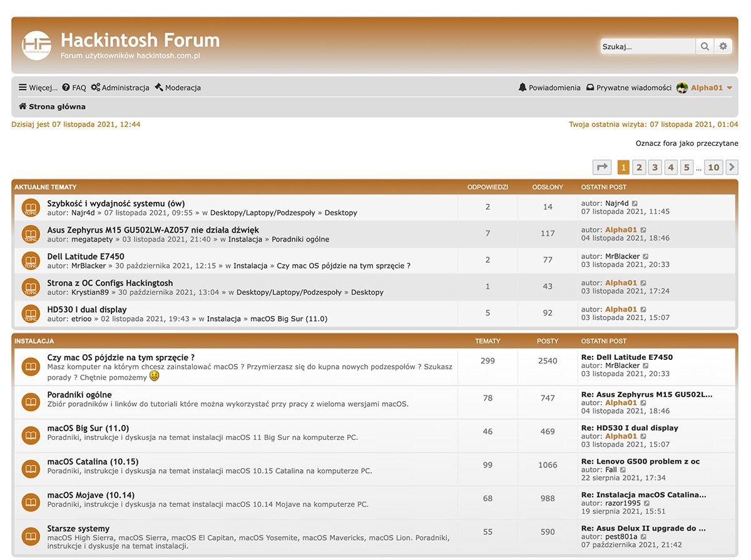Image resolution: width=751 pixels, height=560 pixels.
Task: View latest post icon in Strona z OC Configs row
Action: [x=643, y=283]
